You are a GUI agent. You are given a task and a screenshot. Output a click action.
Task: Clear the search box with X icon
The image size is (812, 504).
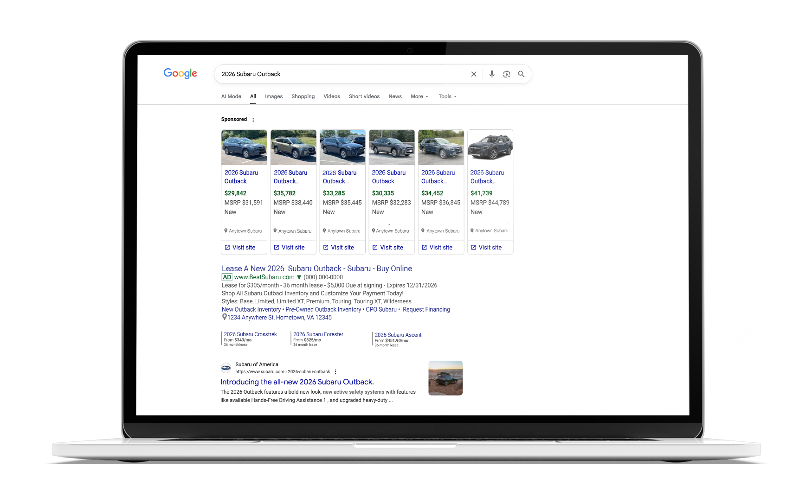[x=474, y=74]
